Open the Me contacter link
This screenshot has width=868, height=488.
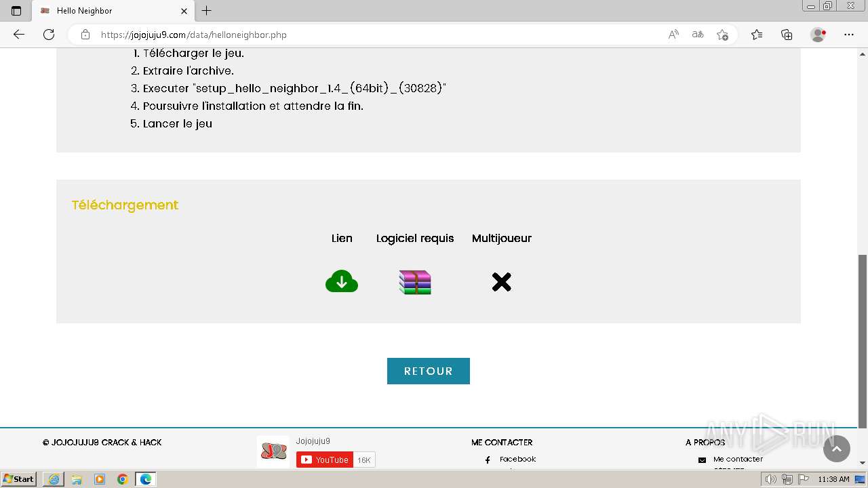point(738,459)
